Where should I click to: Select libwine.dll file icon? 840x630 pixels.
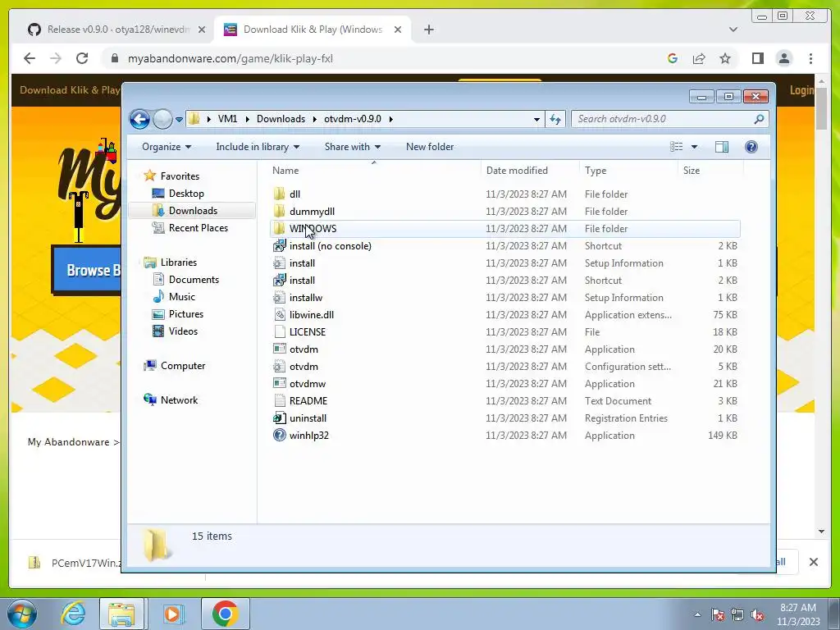(279, 314)
